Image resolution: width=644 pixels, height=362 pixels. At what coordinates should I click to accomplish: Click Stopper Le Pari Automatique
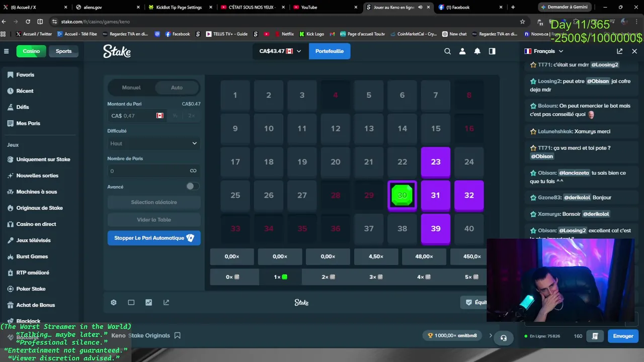(154, 238)
